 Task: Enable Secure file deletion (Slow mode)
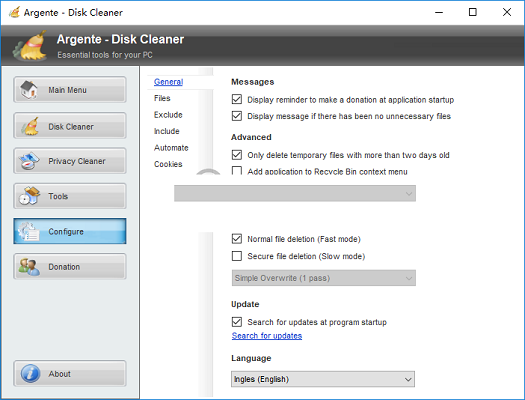click(237, 256)
